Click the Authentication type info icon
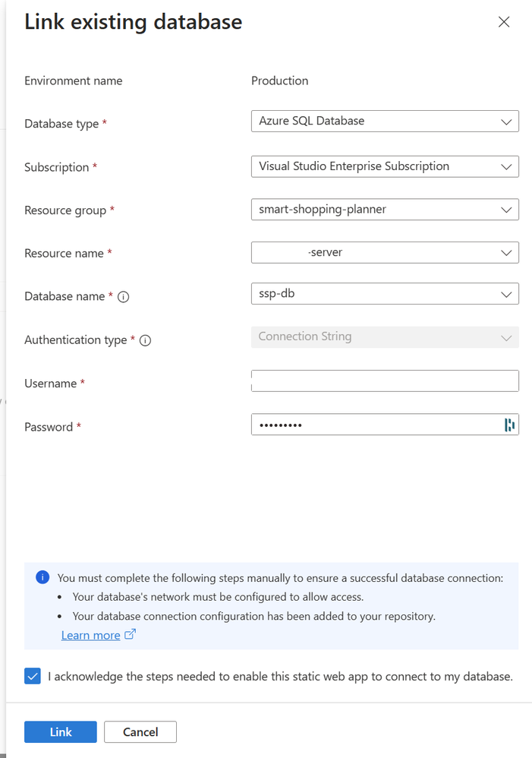Image resolution: width=532 pixels, height=758 pixels. [146, 340]
